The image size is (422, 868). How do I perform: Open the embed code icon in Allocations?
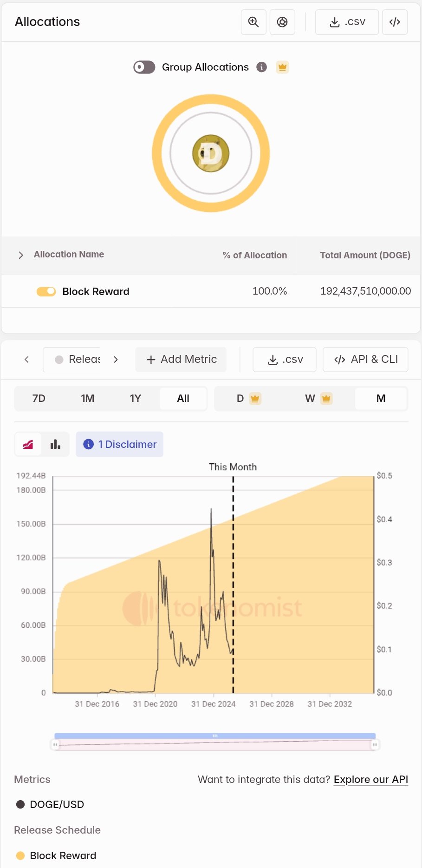[x=395, y=22]
